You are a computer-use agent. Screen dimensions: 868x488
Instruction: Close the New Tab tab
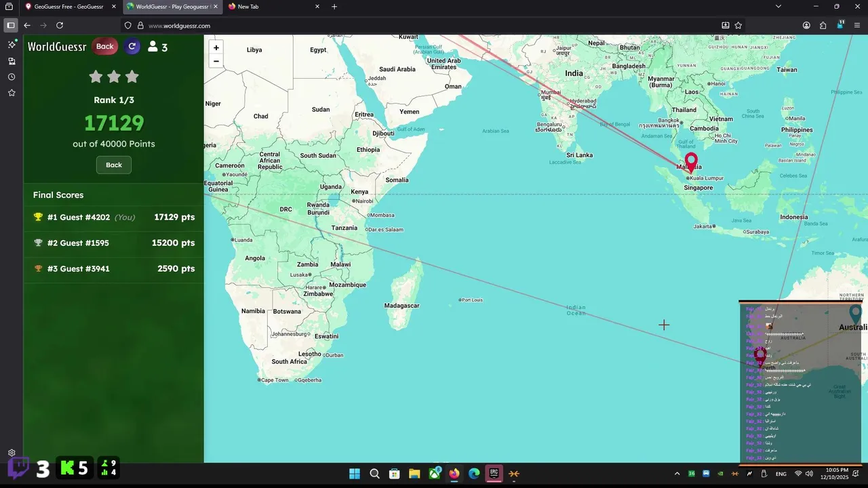[x=317, y=7]
